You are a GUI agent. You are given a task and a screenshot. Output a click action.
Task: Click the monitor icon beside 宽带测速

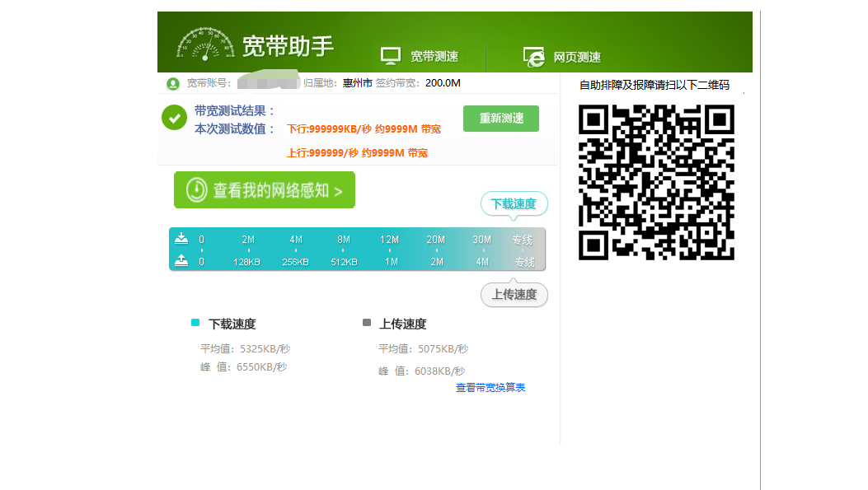click(390, 56)
